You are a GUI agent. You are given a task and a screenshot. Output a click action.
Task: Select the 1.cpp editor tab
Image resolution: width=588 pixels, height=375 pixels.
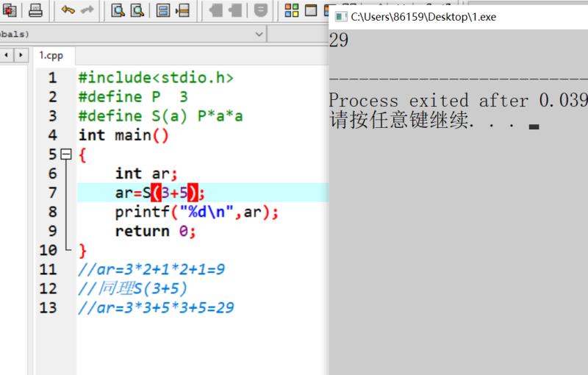(51, 55)
